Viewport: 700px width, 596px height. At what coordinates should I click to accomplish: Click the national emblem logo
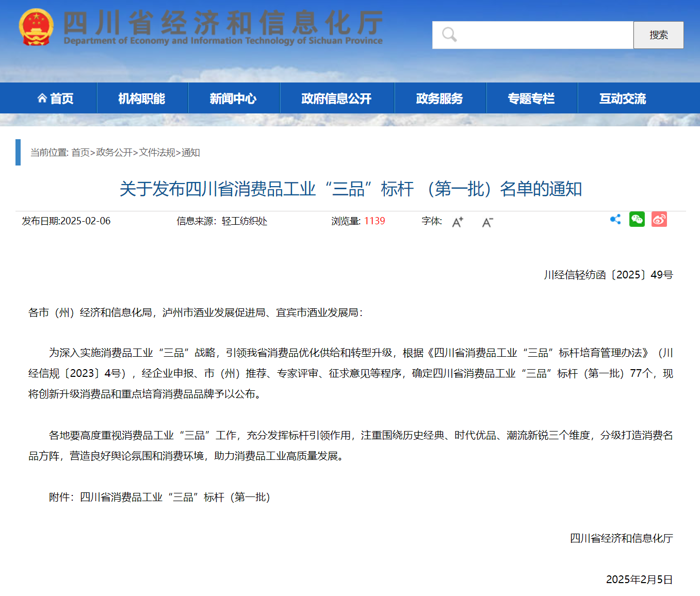(x=36, y=27)
